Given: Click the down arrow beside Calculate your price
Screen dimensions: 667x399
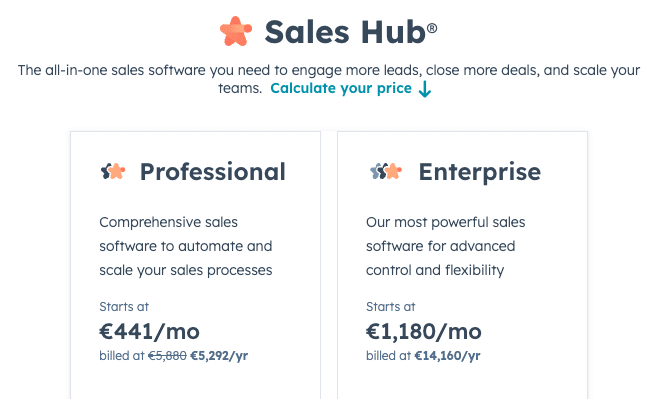Looking at the screenshot, I should [425, 89].
